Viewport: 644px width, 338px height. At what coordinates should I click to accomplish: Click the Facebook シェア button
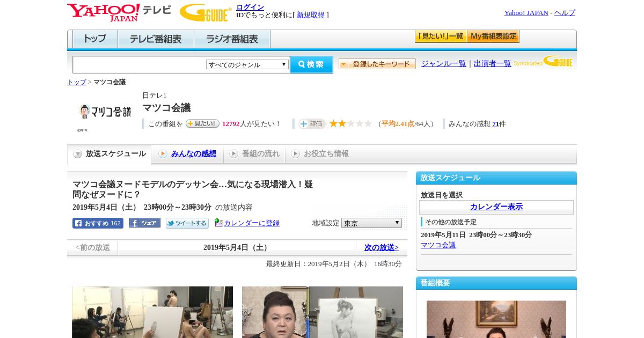tap(144, 223)
